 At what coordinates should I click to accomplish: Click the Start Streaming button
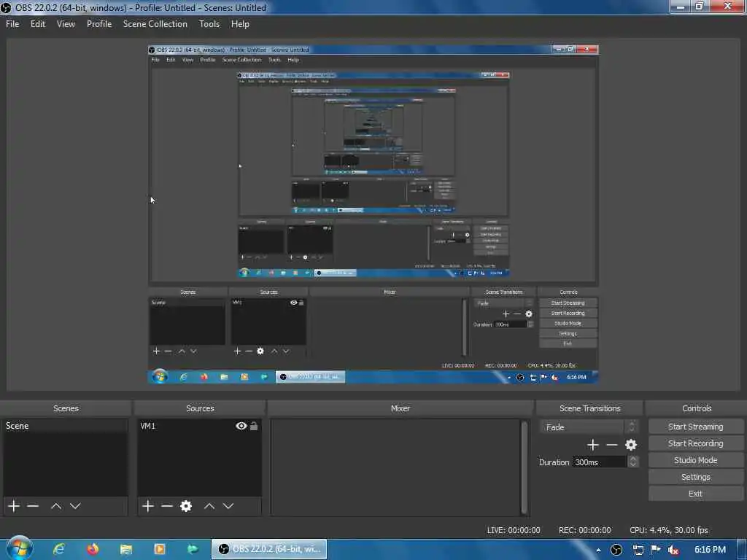point(695,427)
